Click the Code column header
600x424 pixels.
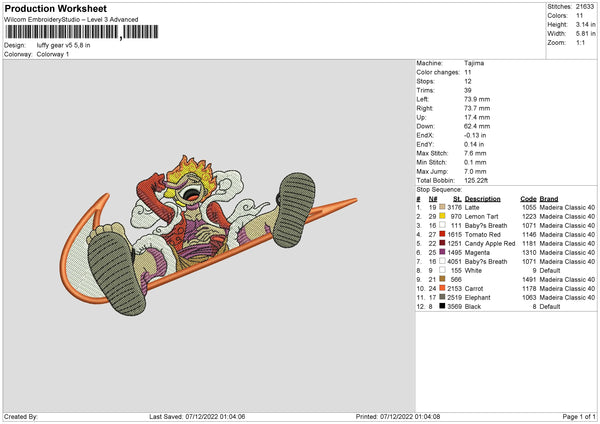528,199
